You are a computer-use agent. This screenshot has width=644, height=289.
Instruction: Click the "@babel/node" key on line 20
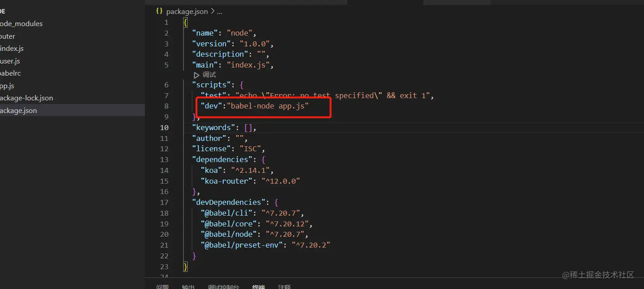229,234
